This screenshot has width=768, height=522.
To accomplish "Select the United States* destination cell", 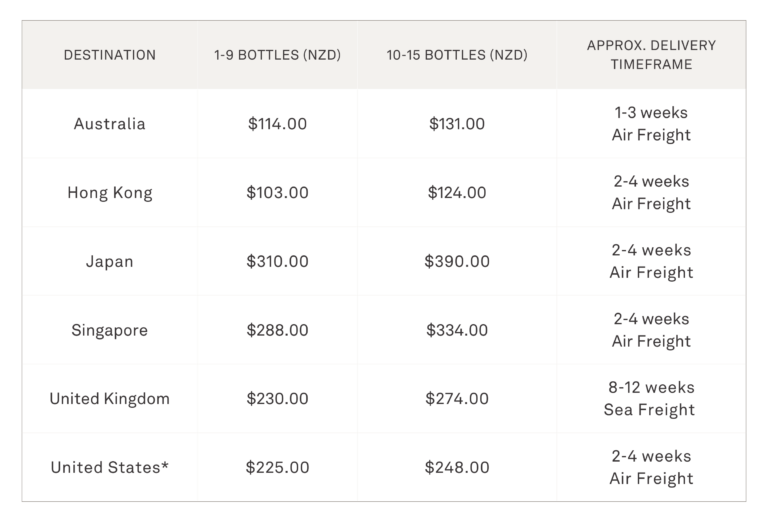I will [x=110, y=467].
